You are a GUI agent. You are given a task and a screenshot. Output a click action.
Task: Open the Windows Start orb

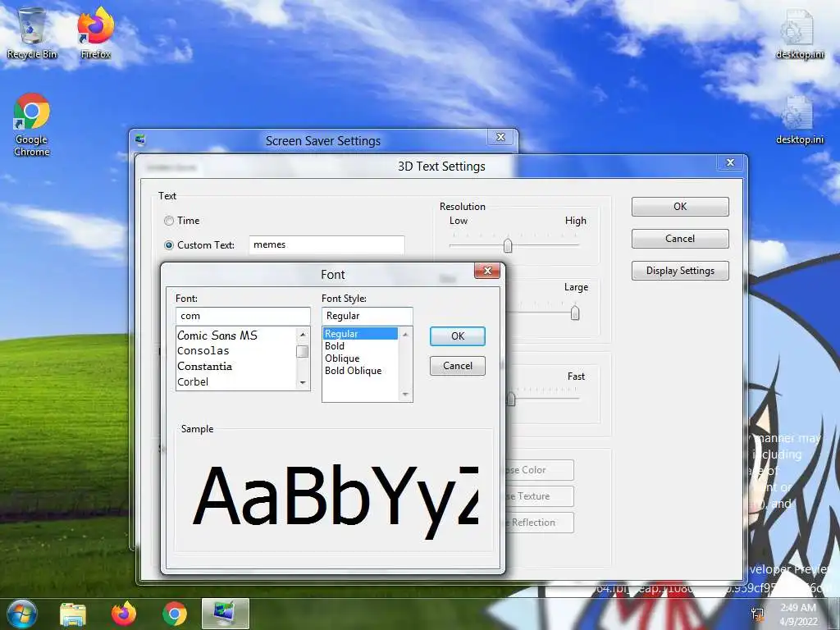[x=21, y=614]
